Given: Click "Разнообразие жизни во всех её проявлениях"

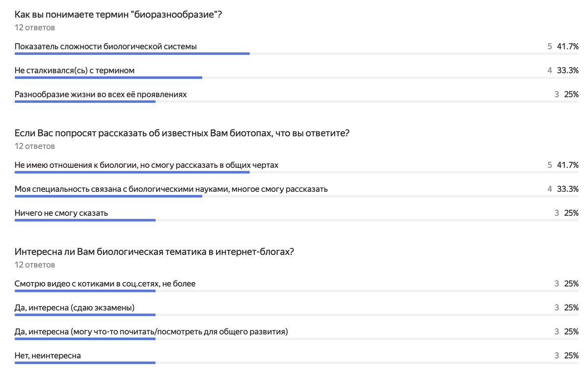Looking at the screenshot, I should [100, 94].
